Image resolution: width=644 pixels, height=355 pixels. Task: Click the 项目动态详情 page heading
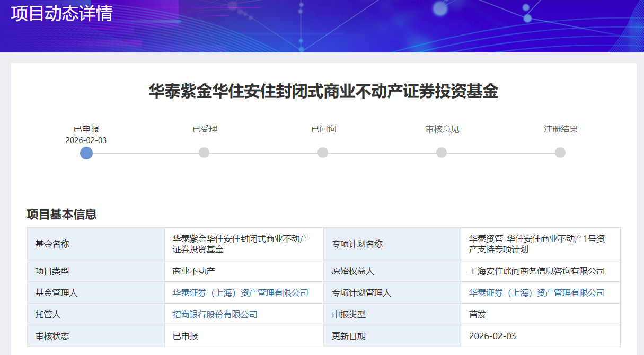pyautogui.click(x=62, y=14)
